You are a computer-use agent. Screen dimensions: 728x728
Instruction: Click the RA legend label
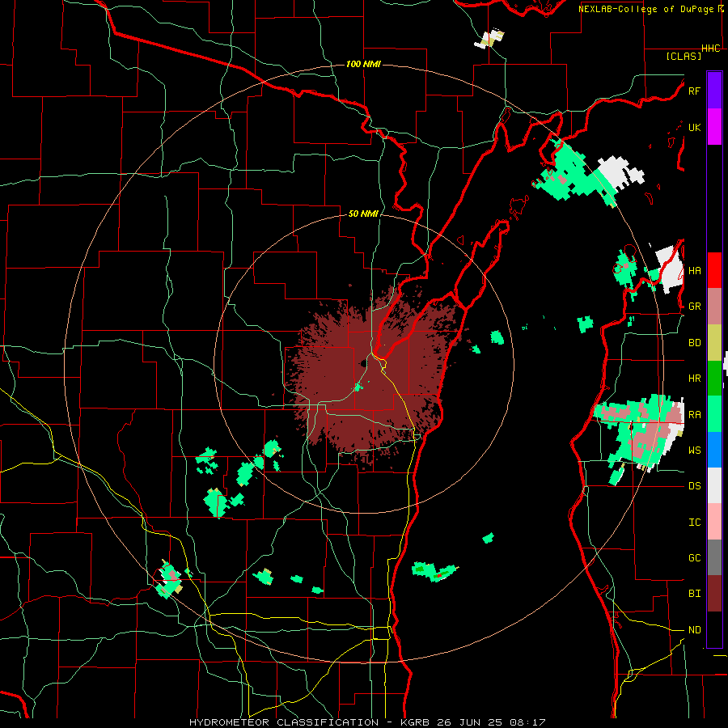[x=694, y=414]
